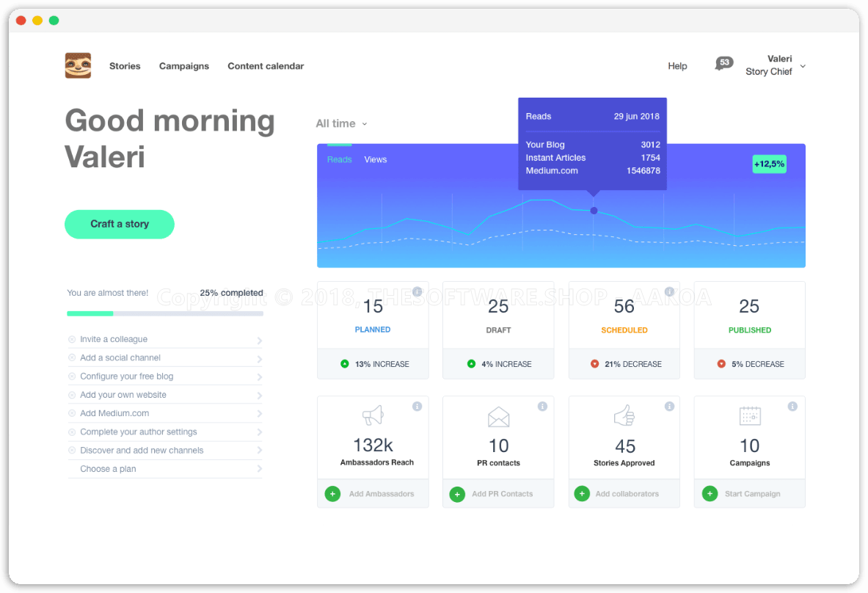The image size is (868, 593).
Task: Click the green plus beside Add Ambassadors
Action: [x=332, y=494]
